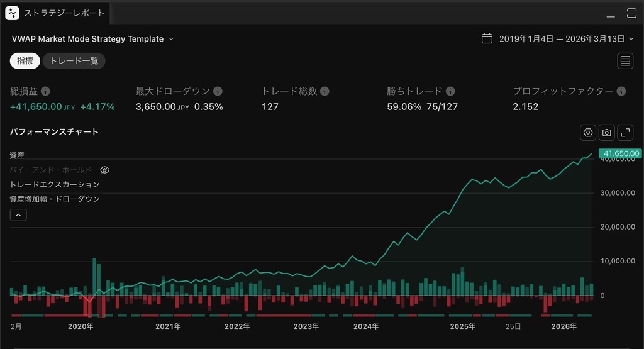Show info for 最大ドローダウン metric
This screenshot has width=644, height=349.
pos(218,91)
